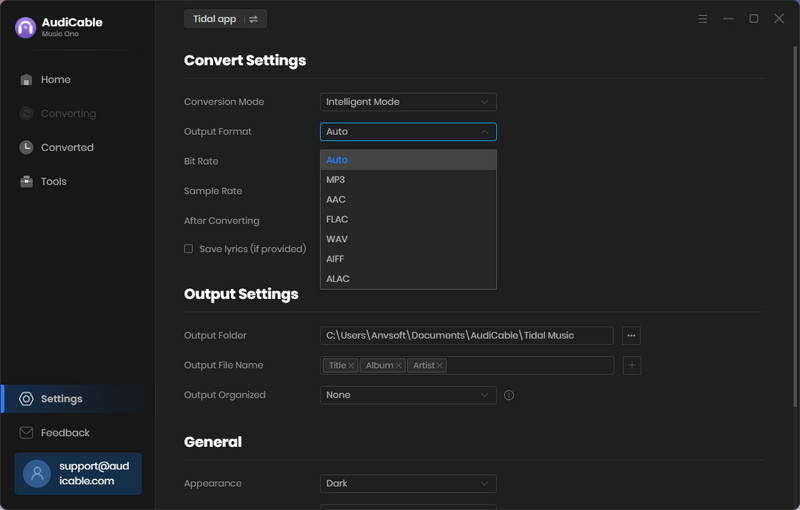Remove the Title tag from file name
The width and height of the screenshot is (800, 510).
pyautogui.click(x=351, y=366)
